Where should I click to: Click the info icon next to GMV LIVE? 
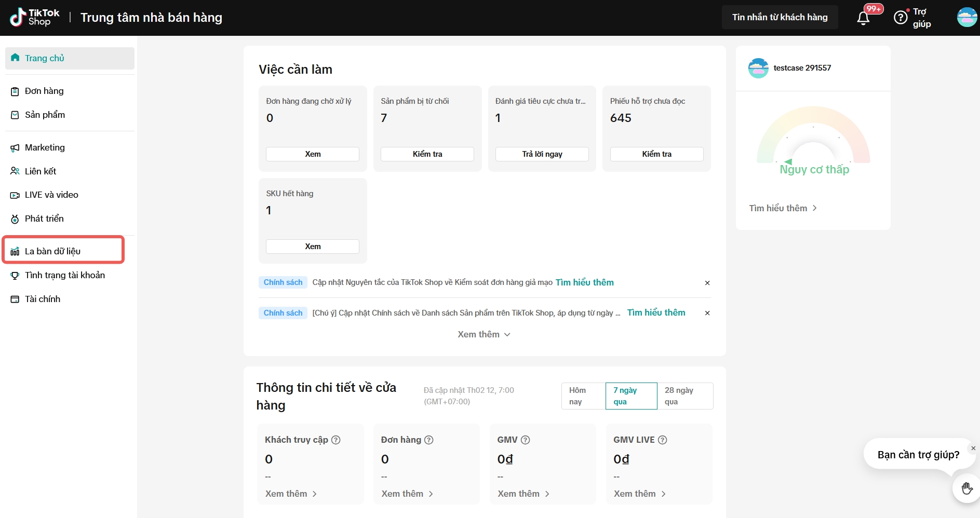click(x=663, y=440)
